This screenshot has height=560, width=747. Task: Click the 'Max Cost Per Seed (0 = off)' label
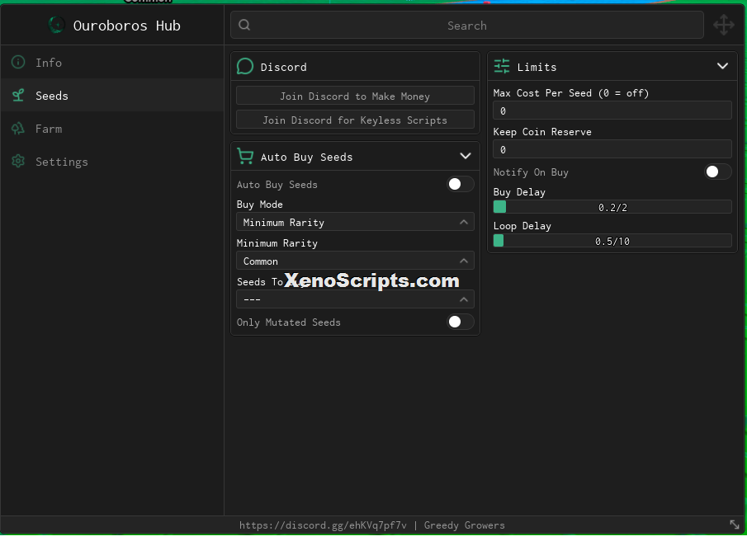pos(570,93)
